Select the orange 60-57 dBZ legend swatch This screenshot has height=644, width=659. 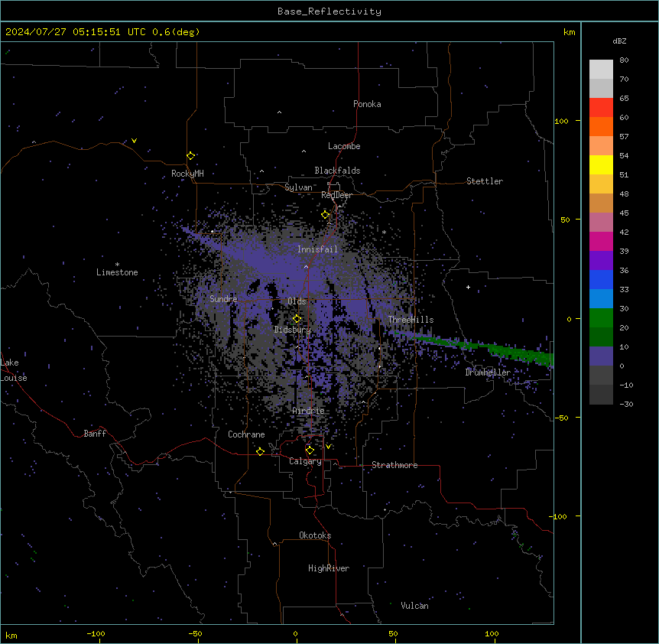coord(601,126)
